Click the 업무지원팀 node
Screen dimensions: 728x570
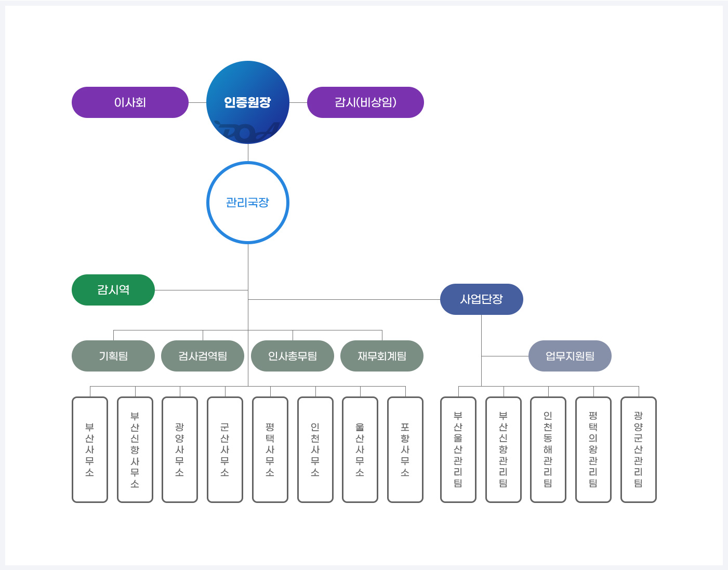pyautogui.click(x=570, y=356)
